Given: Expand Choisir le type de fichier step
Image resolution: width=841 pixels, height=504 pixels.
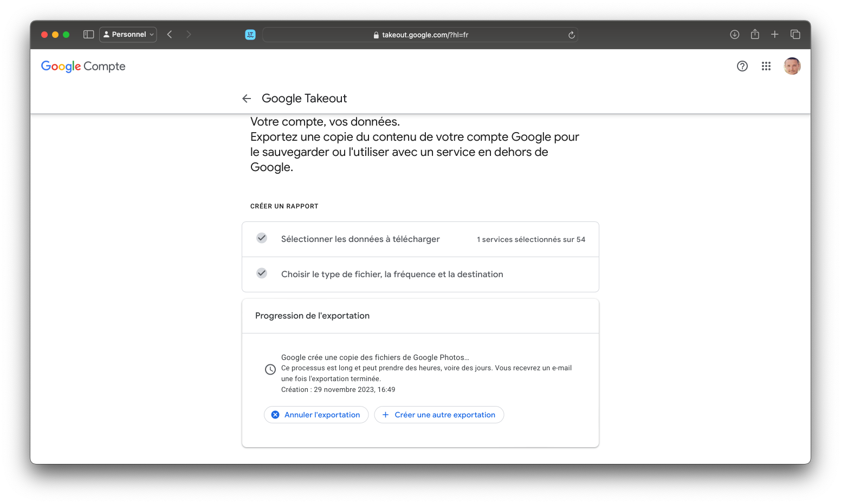Looking at the screenshot, I should 420,274.
